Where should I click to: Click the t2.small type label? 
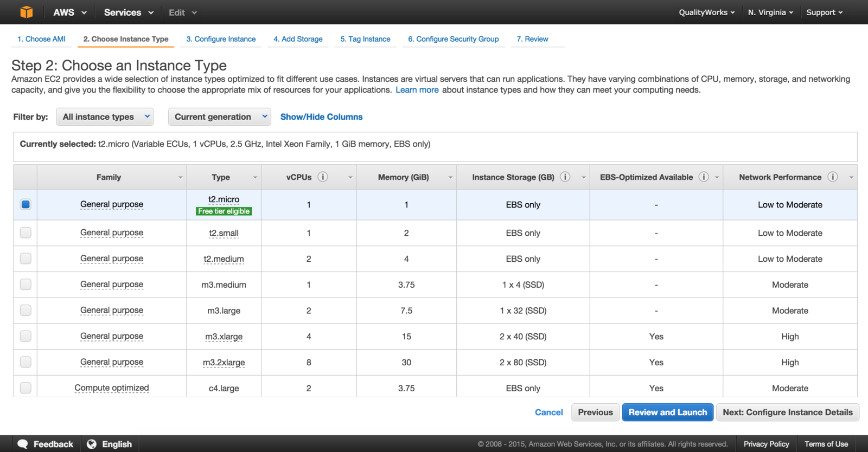(224, 233)
